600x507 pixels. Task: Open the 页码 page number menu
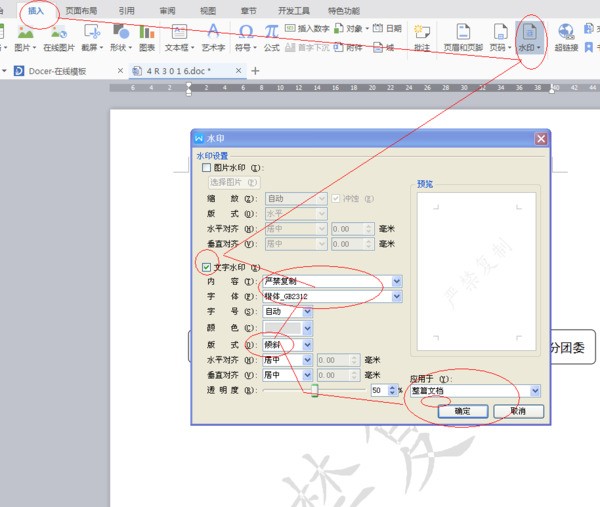click(500, 37)
